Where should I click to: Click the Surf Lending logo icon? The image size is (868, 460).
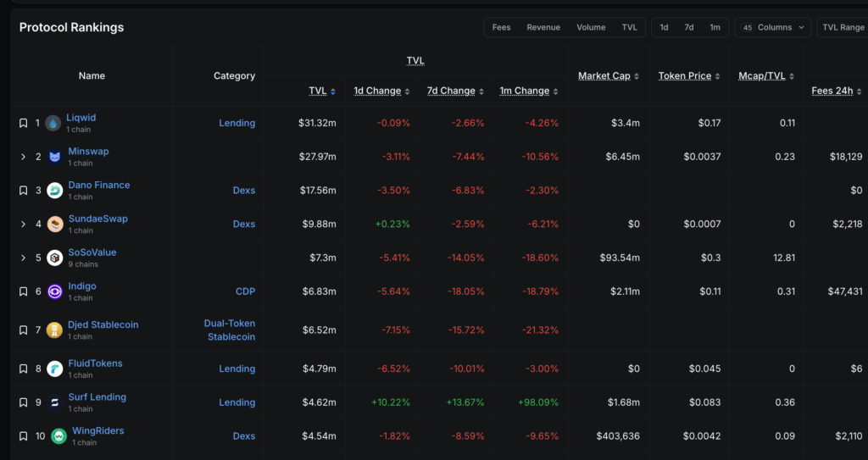tap(54, 402)
